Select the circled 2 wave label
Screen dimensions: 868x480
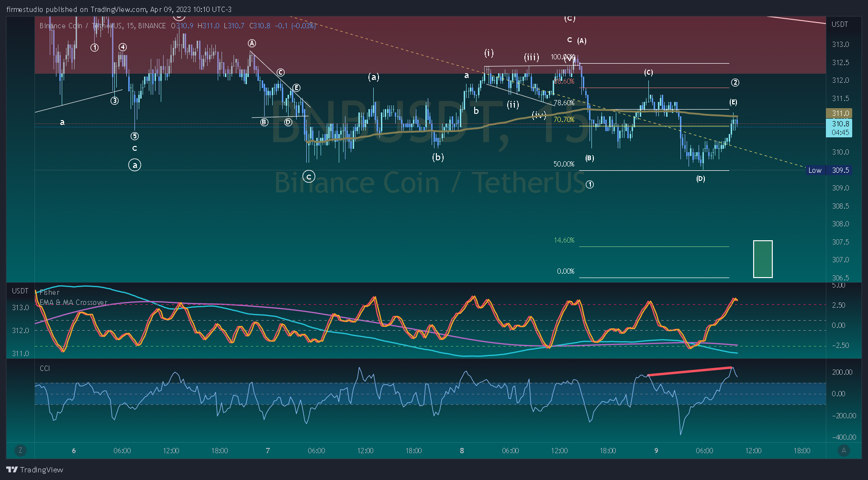pos(735,83)
